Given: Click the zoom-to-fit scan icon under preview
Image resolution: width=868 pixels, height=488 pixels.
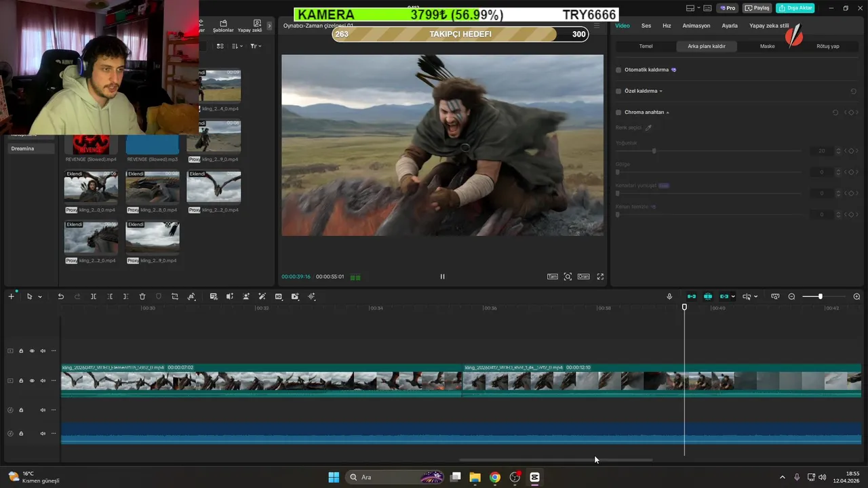Looking at the screenshot, I should (x=568, y=277).
